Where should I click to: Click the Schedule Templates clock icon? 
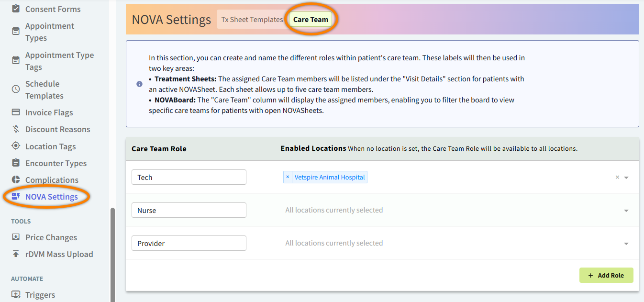tap(16, 89)
